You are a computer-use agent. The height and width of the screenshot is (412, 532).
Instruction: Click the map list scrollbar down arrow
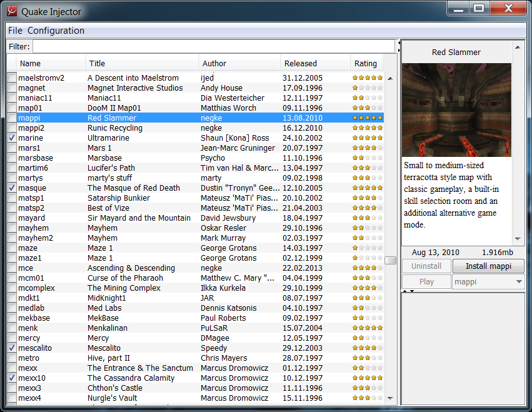click(390, 398)
